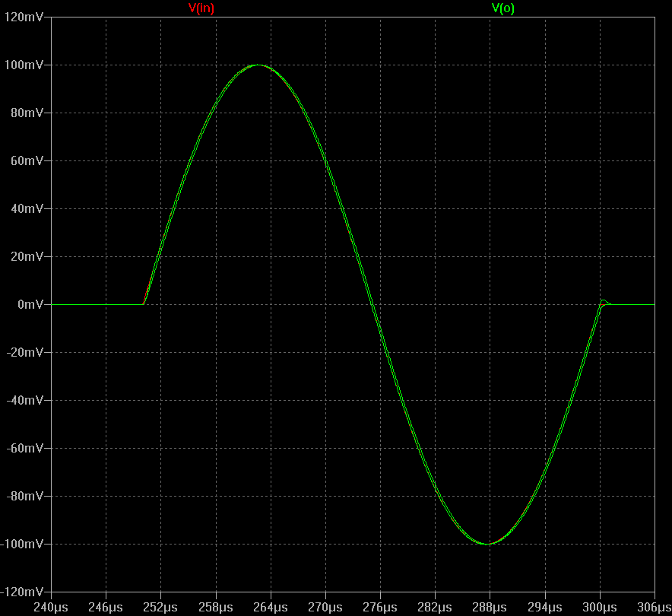Click the -120mV axis label
This screenshot has width=672, height=616.
click(x=22, y=592)
